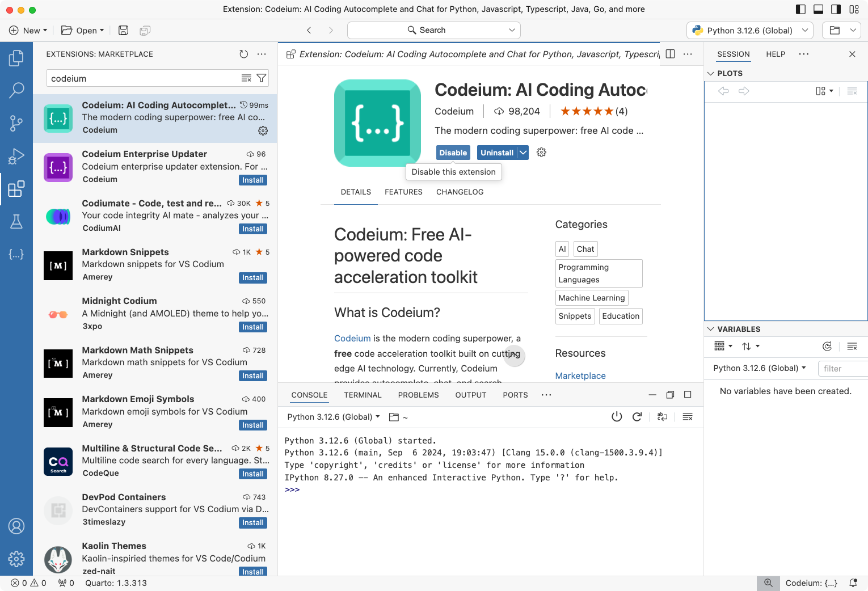
Task: Toggle the secondary side bar visibility
Action: pos(835,9)
